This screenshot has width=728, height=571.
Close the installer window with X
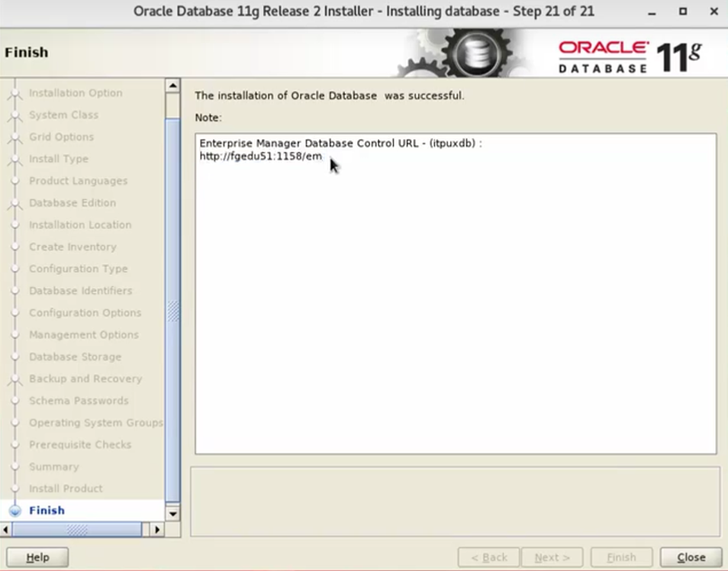click(714, 11)
